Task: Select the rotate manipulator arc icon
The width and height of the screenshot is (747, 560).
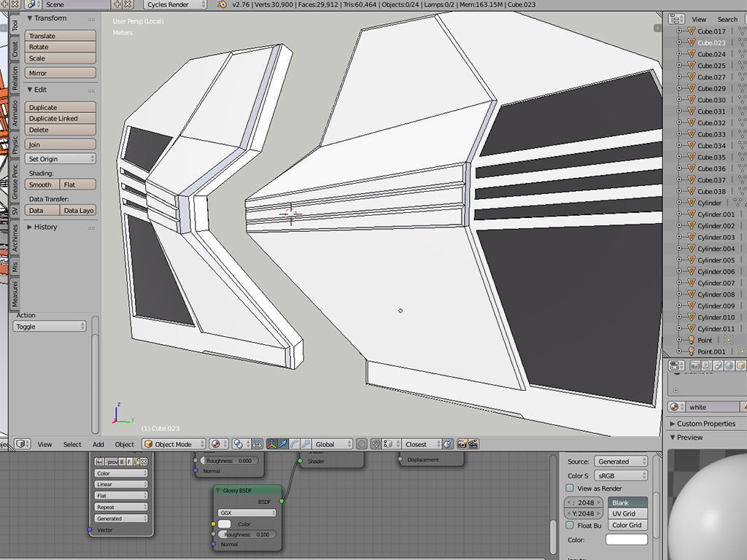Action: point(295,444)
